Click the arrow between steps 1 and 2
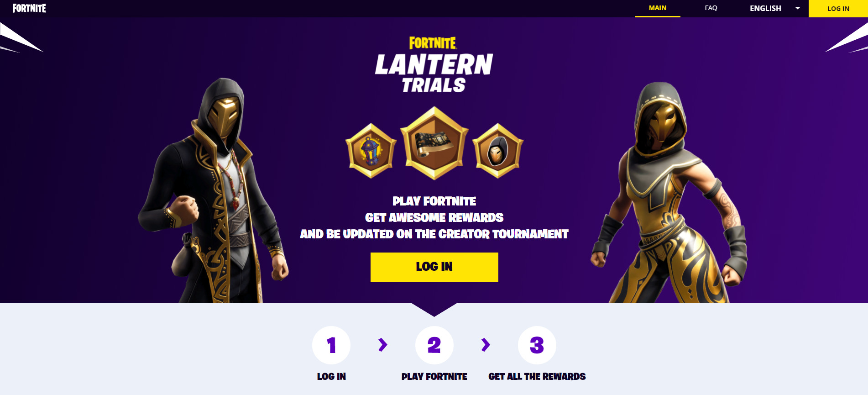Viewport: 868px width, 395px height. point(383,345)
